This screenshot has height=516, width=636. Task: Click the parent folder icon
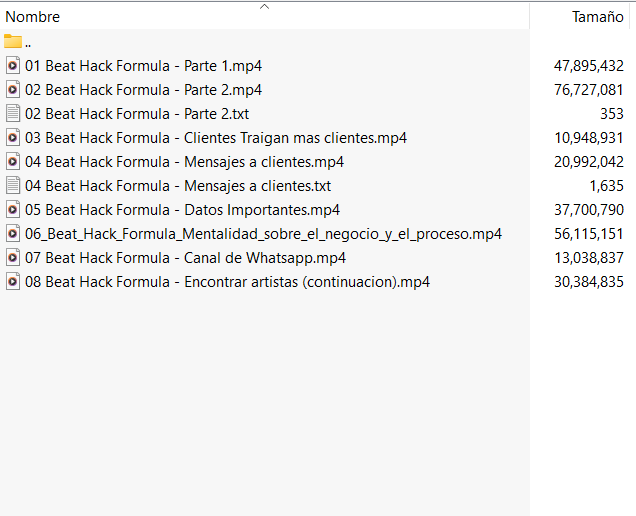pyautogui.click(x=13, y=42)
